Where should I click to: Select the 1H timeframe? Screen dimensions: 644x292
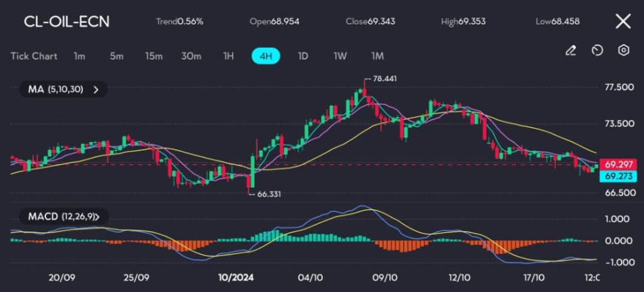[228, 56]
